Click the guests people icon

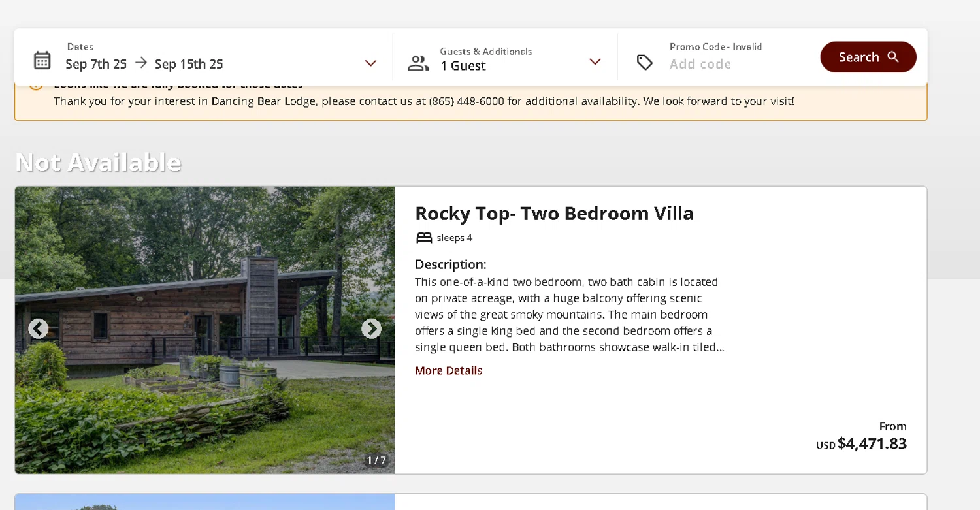point(418,63)
